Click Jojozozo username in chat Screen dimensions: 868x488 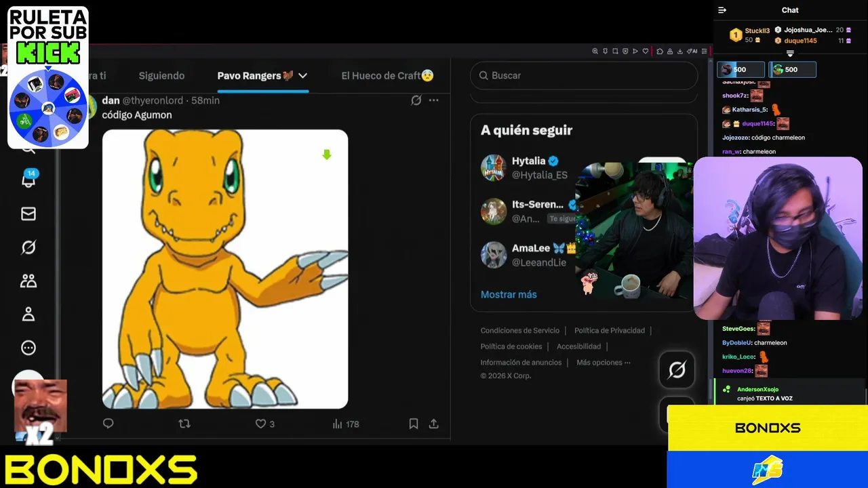coord(736,138)
